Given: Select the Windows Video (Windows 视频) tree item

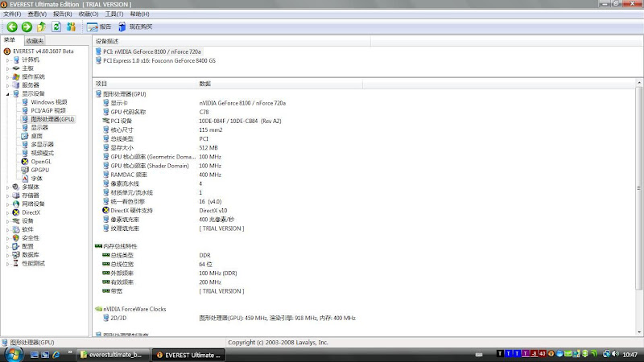Looking at the screenshot, I should tap(49, 102).
